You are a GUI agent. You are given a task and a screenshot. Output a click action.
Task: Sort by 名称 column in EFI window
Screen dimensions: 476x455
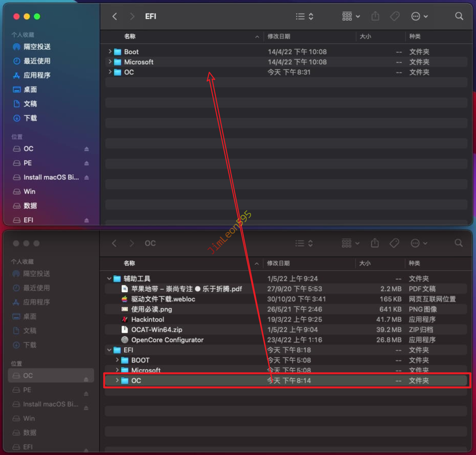point(130,36)
